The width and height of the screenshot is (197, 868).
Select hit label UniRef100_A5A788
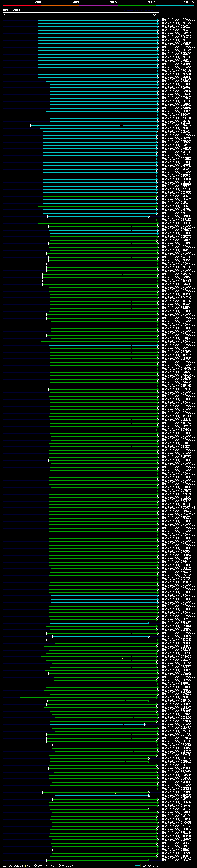177,267
